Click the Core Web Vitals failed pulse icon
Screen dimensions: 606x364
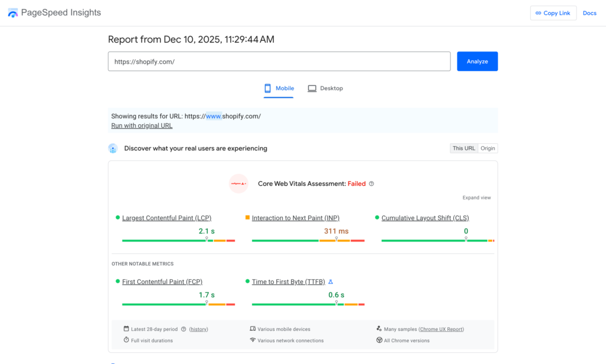tap(238, 183)
